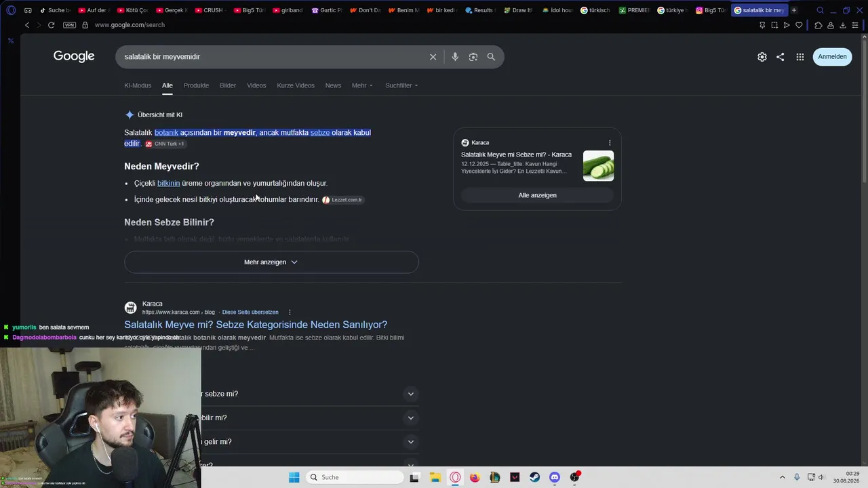
Task: Follow the 'bitkinin' link
Action: click(169, 184)
